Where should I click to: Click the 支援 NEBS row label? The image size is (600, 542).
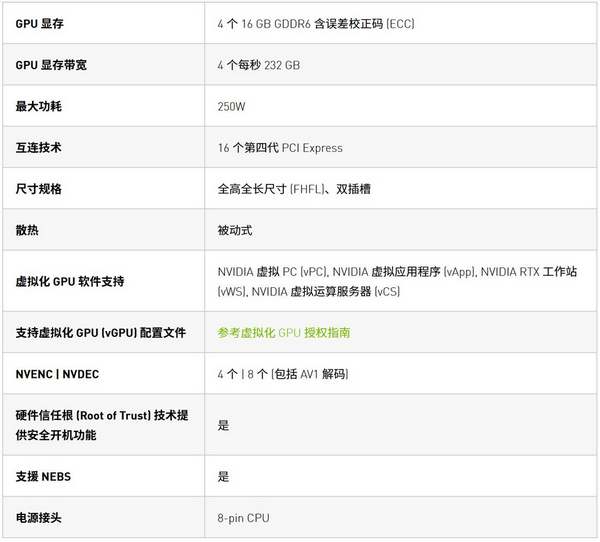[44, 476]
